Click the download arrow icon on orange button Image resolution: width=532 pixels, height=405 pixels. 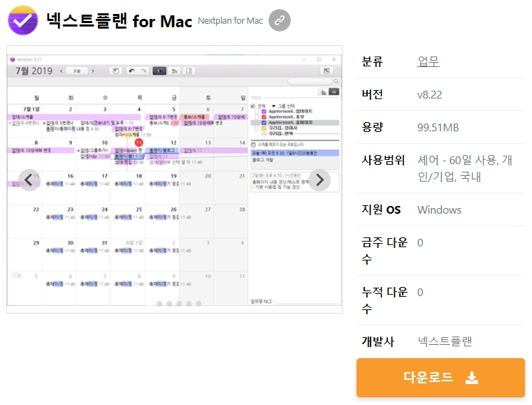pyautogui.click(x=472, y=378)
